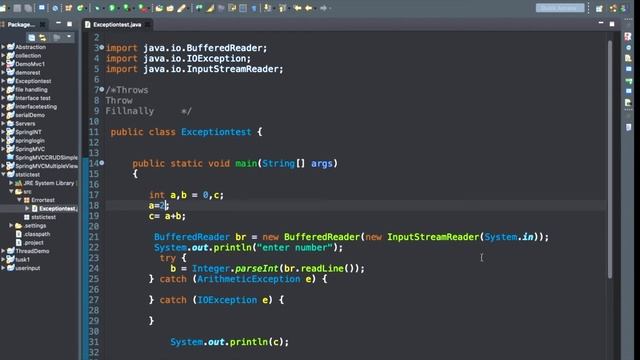Go to Last Edit Location yellow arrow

click(298, 8)
